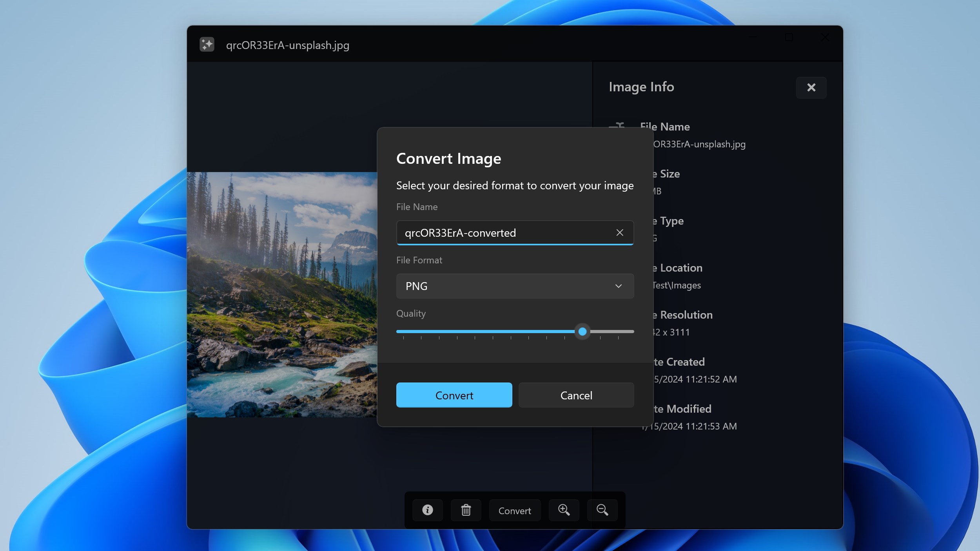Select the Test\Images location text
Image resolution: width=980 pixels, height=551 pixels.
[677, 285]
